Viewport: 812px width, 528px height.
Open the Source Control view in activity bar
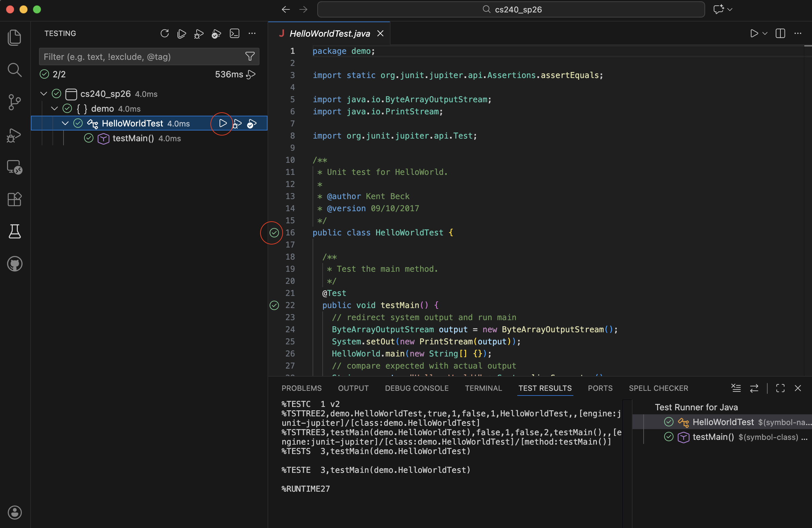click(x=14, y=102)
